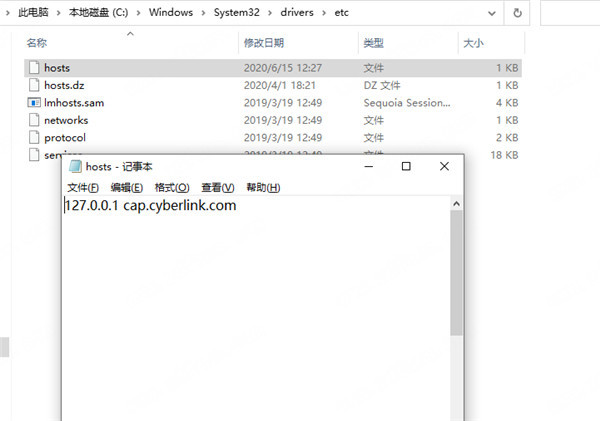Click the hosts file icon
Viewport: 600px width, 421px height.
click(34, 67)
